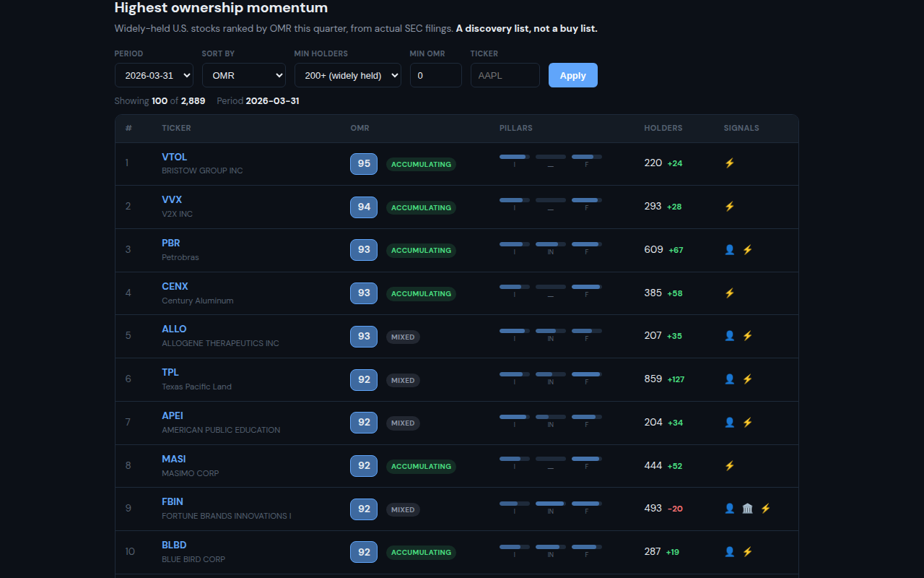The height and width of the screenshot is (578, 924).
Task: Open the TPL ticker link
Action: point(170,372)
